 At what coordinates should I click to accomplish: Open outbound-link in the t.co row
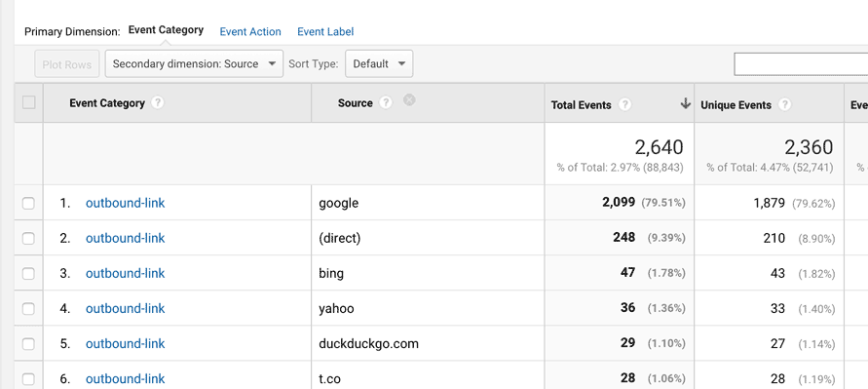pyautogui.click(x=125, y=379)
